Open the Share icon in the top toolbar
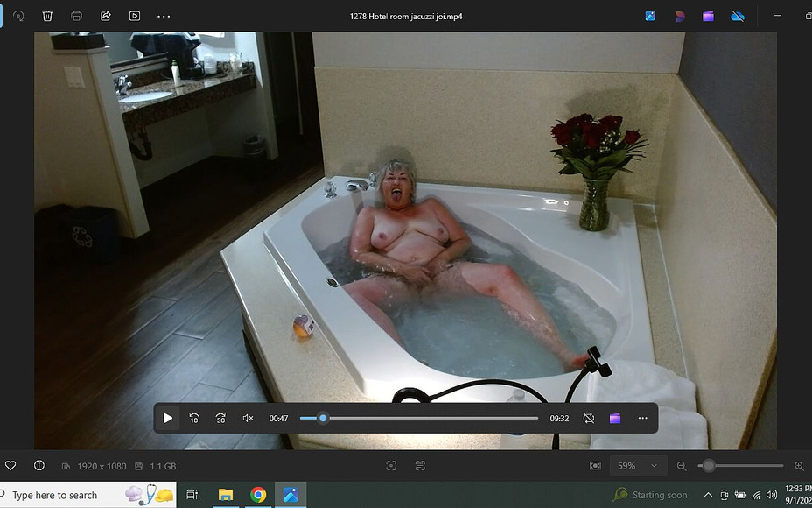 [x=106, y=16]
